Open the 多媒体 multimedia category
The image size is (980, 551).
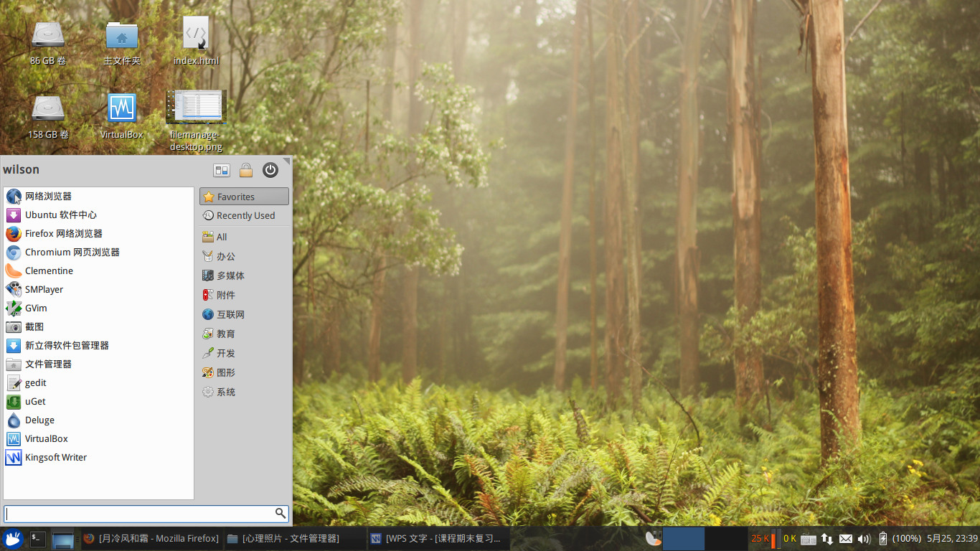244,275
